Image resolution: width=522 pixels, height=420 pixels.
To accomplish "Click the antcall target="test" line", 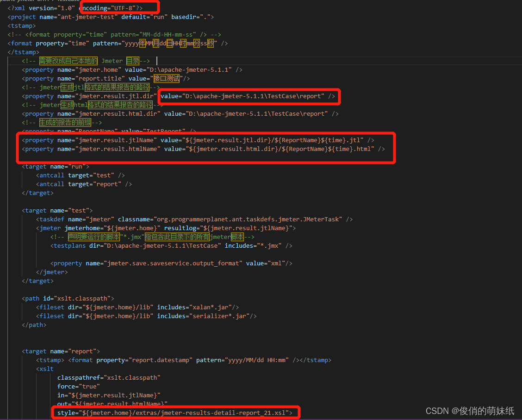I will [x=80, y=176].
